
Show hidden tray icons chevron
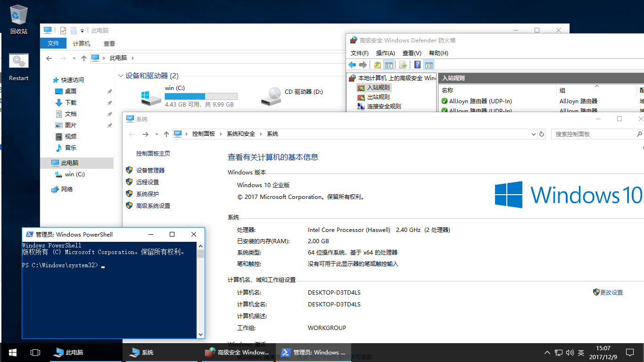pyautogui.click(x=547, y=352)
